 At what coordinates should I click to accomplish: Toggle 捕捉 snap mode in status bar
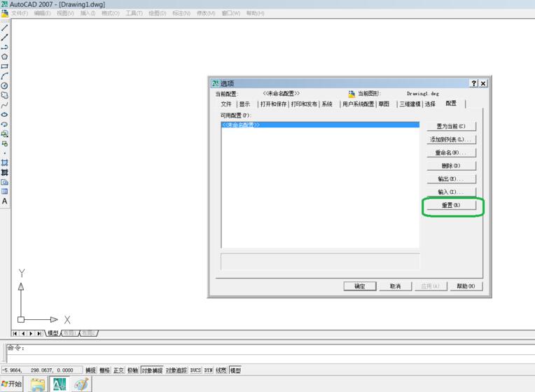90,370
